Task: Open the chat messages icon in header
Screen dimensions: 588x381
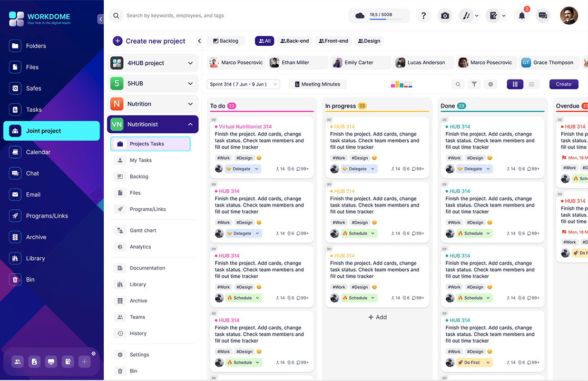Action: (x=543, y=16)
